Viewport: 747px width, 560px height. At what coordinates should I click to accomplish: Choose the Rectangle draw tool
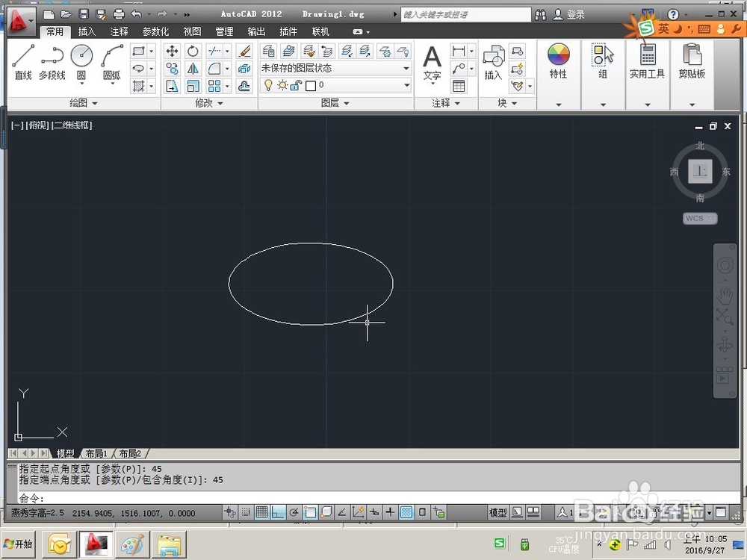point(138,51)
